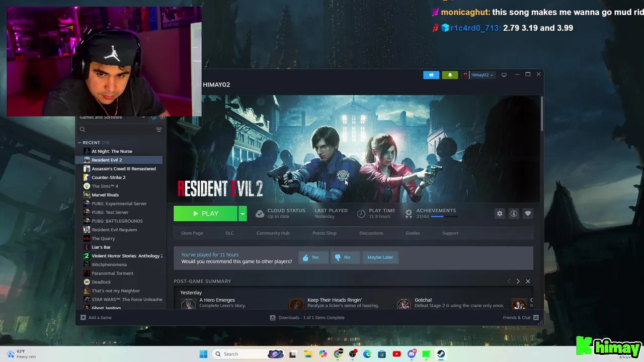Open Discord from the taskbar
The image size is (644, 362).
pos(412,354)
